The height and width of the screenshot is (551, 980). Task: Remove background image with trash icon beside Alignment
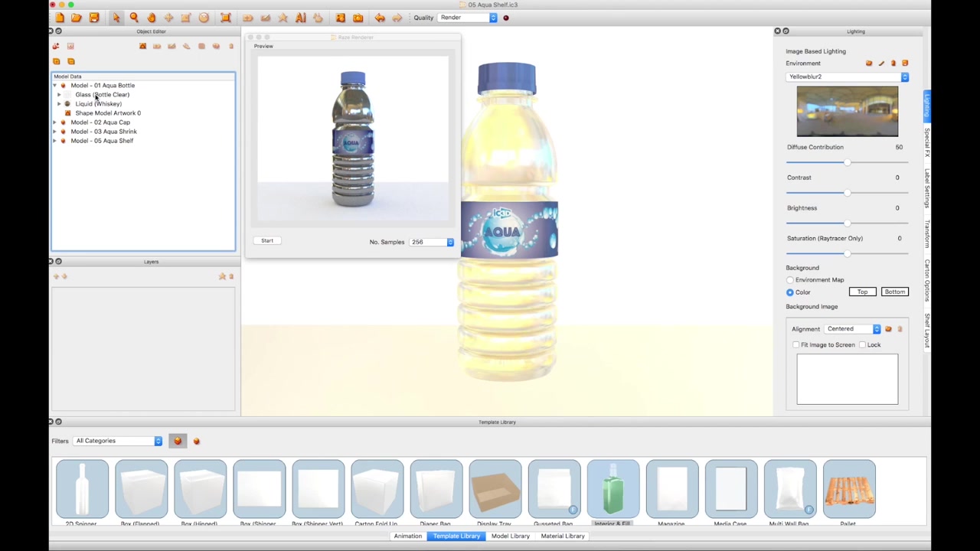point(900,329)
